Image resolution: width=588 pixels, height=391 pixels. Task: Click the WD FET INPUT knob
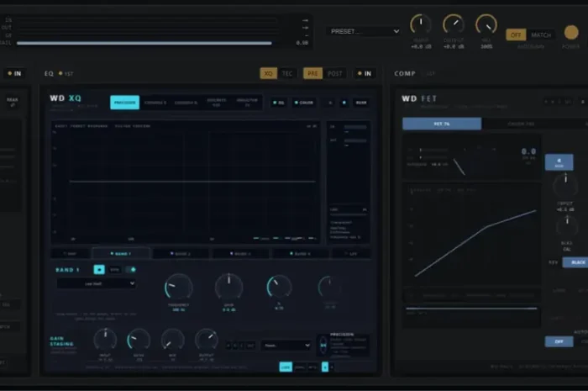point(565,185)
